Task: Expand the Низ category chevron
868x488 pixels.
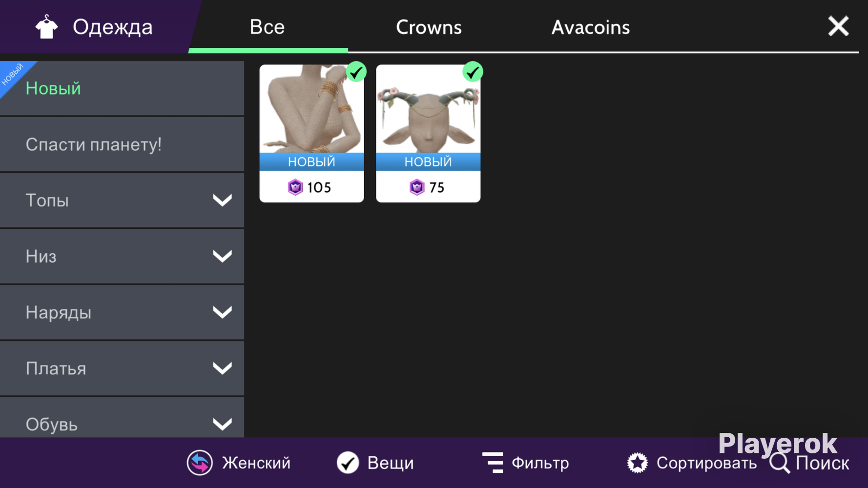Action: click(222, 256)
